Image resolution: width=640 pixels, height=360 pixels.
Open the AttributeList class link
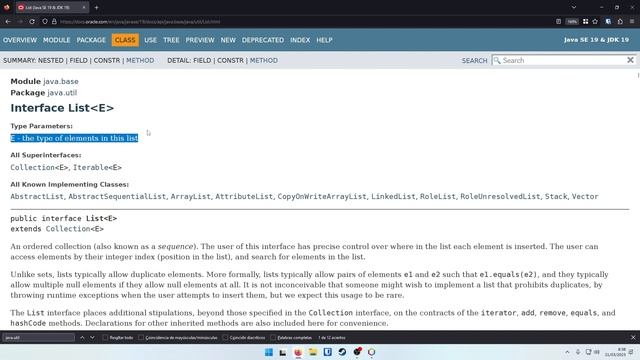tap(244, 196)
